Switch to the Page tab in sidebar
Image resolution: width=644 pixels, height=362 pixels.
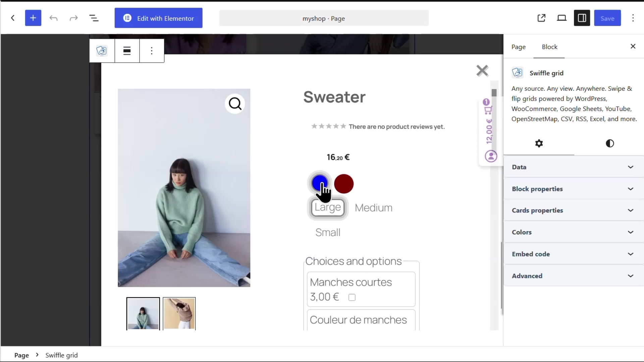click(x=518, y=47)
